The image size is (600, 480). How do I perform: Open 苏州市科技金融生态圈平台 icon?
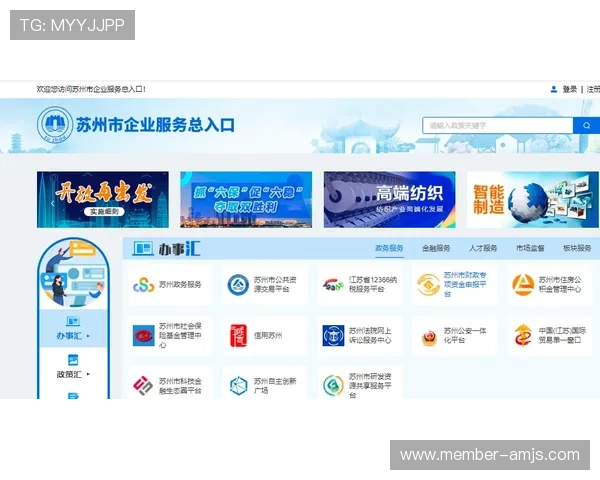[x=143, y=385]
